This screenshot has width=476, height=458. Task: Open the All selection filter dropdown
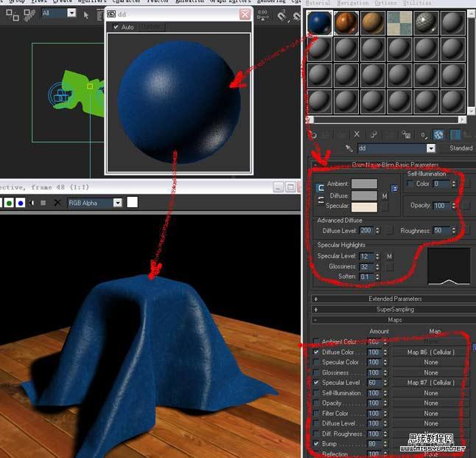(71, 13)
